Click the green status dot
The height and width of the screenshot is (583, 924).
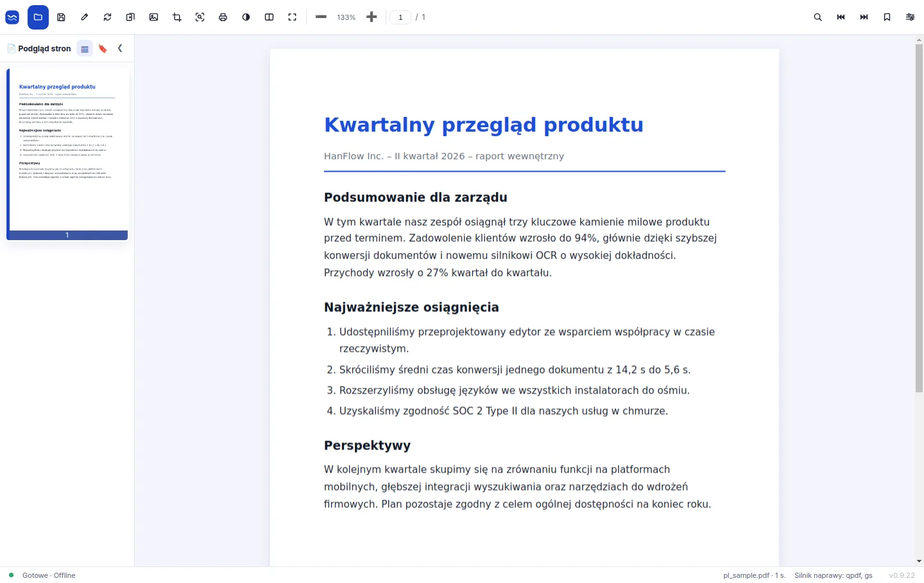point(11,575)
